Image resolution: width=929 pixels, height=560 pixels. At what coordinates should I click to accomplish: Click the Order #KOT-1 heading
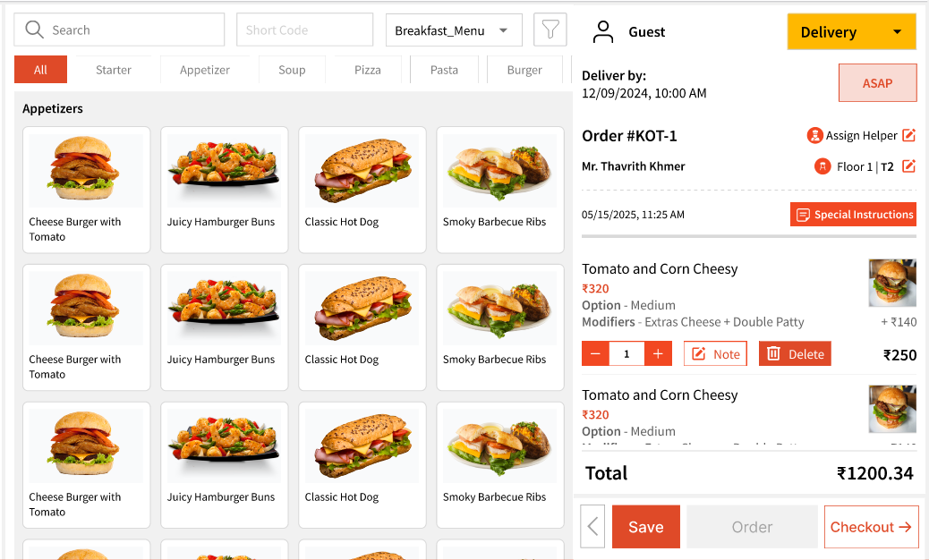point(629,136)
